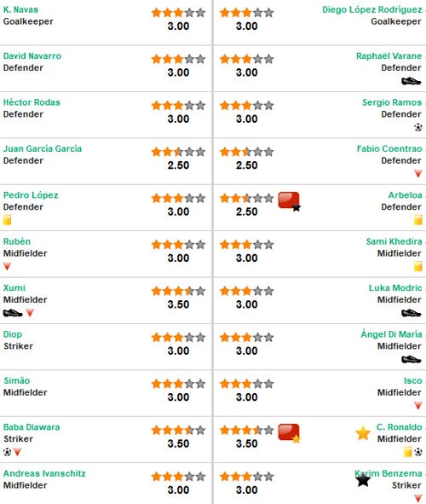Viewport: 426px width, 504px height.
Task: Click the gold star beside C. Ronaldo
Action: click(x=363, y=433)
